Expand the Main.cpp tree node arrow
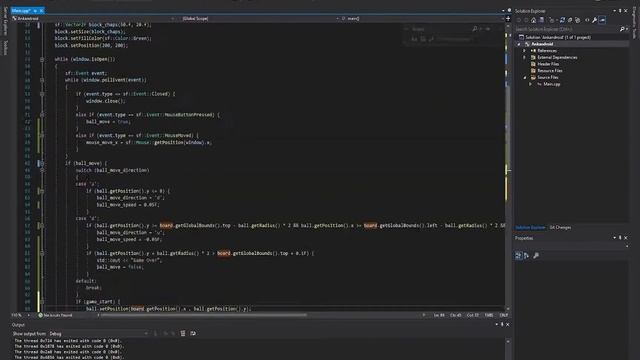The height and width of the screenshot is (360, 640). (531, 84)
